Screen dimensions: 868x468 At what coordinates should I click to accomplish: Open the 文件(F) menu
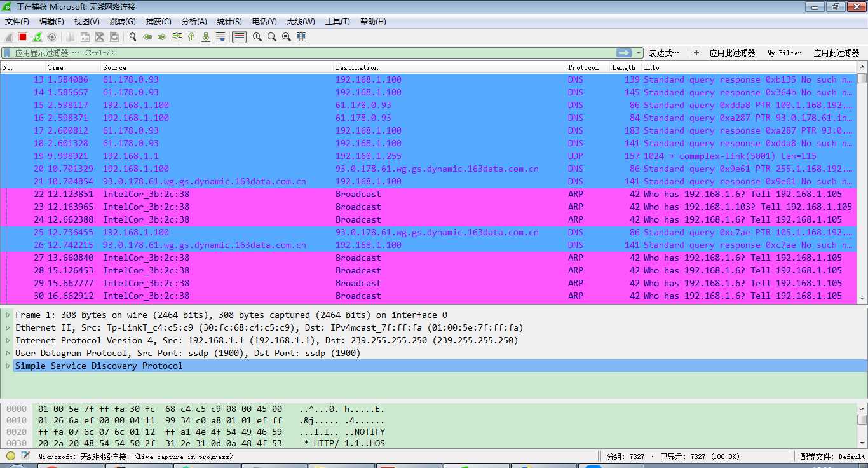[x=17, y=22]
